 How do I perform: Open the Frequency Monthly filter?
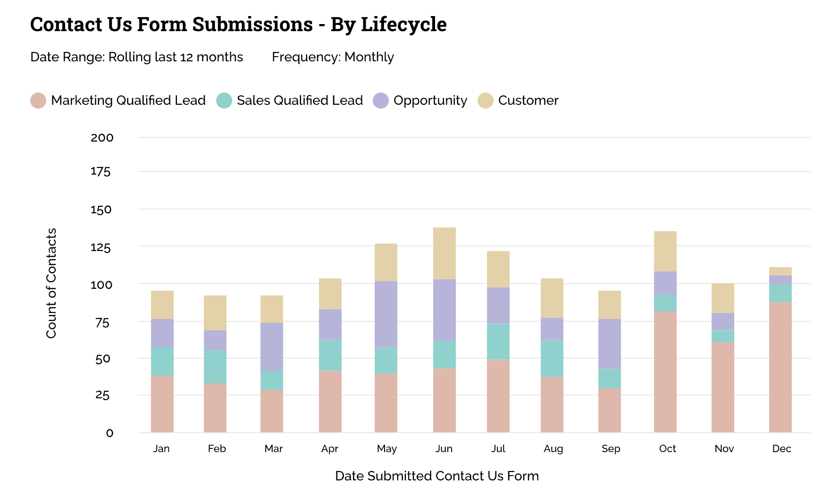point(333,57)
